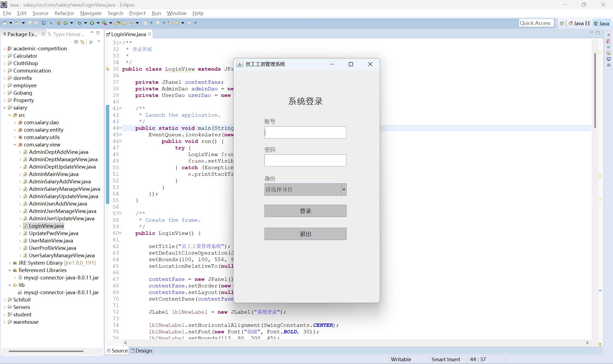Click the 密码 password input field
Screen dimensions: 613x364
(305, 160)
